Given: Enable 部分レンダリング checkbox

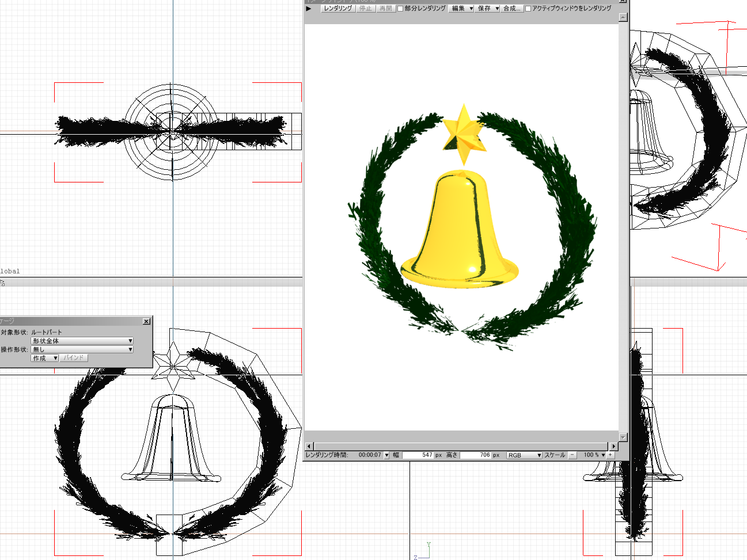Looking at the screenshot, I should (x=400, y=9).
